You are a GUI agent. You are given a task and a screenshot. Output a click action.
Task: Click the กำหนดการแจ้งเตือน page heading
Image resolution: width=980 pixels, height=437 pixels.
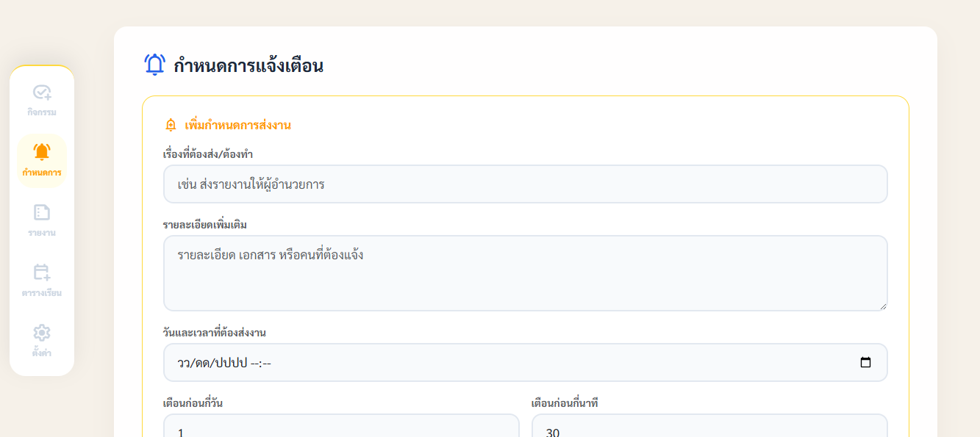pos(248,66)
